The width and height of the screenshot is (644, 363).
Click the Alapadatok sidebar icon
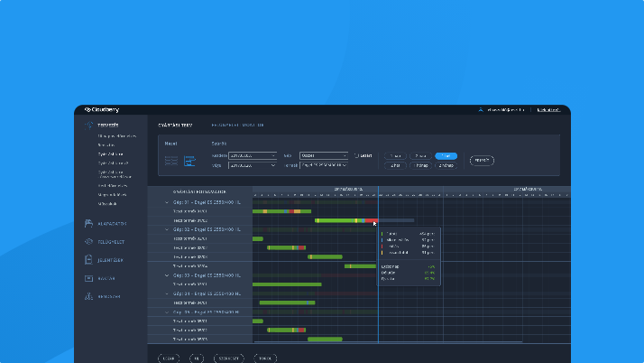(88, 224)
